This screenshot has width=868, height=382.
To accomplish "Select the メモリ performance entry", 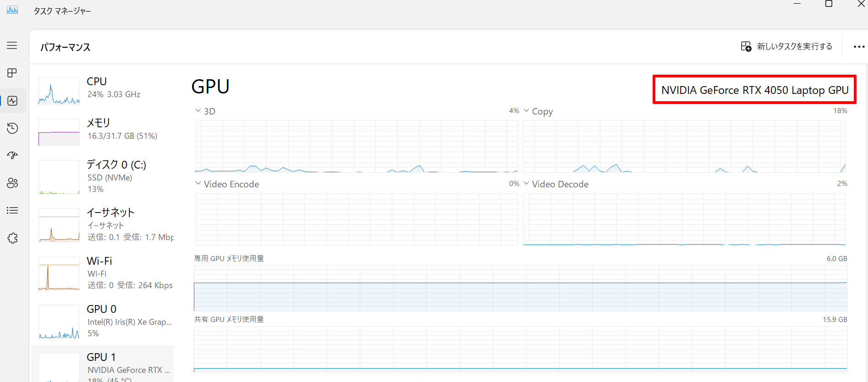I will pyautogui.click(x=104, y=132).
